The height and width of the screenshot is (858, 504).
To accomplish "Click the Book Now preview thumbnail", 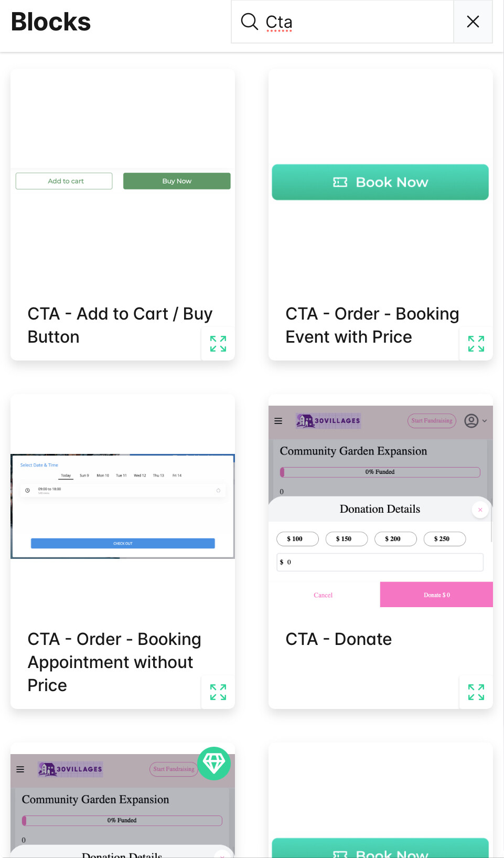I will pyautogui.click(x=380, y=182).
